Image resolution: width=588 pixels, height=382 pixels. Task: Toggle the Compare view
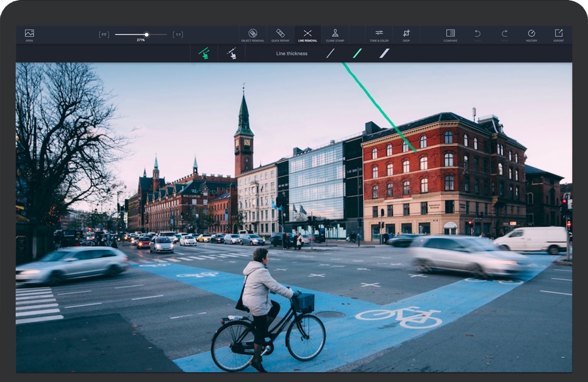pos(450,34)
